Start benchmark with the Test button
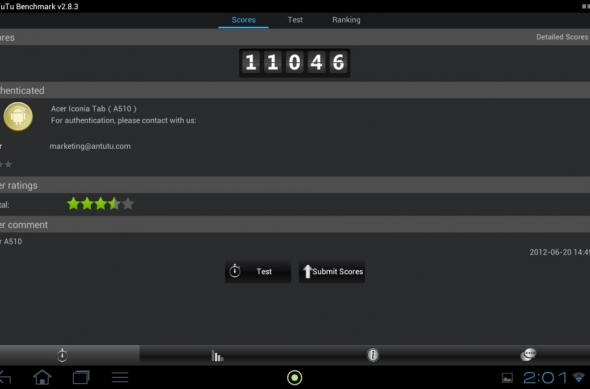 [x=258, y=271]
